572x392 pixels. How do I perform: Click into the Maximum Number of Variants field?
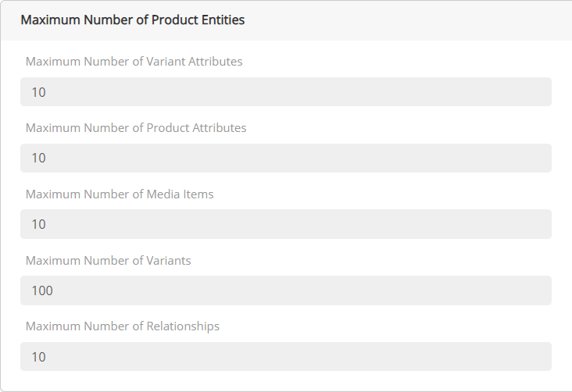pos(286,290)
